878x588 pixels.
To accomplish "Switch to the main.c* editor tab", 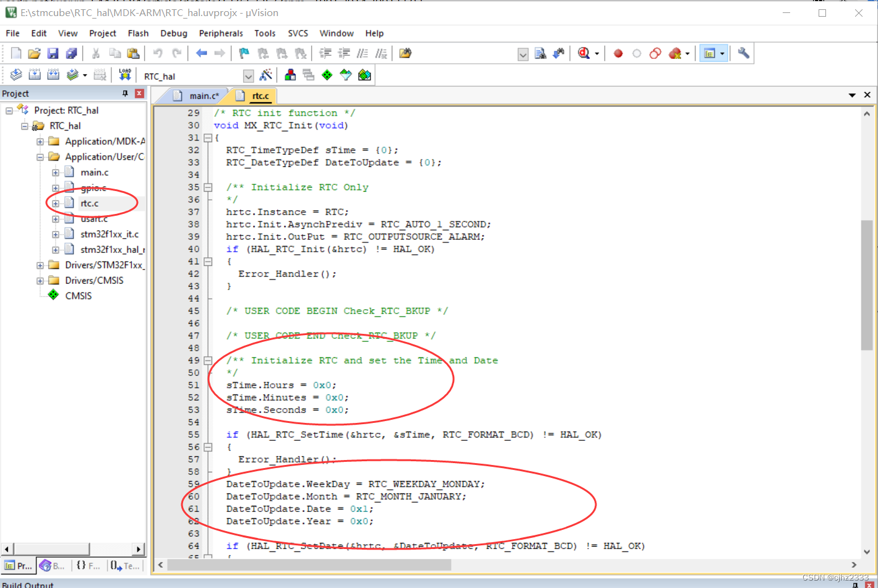I will point(197,96).
